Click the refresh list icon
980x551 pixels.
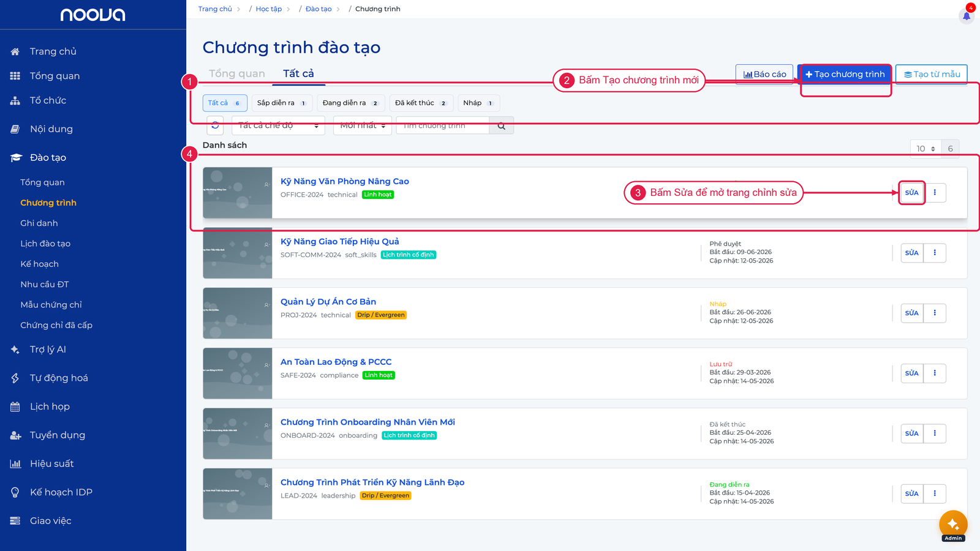[x=215, y=126]
